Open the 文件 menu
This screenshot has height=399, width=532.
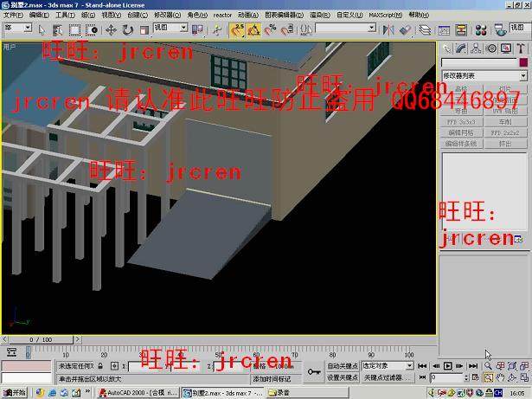coord(13,16)
